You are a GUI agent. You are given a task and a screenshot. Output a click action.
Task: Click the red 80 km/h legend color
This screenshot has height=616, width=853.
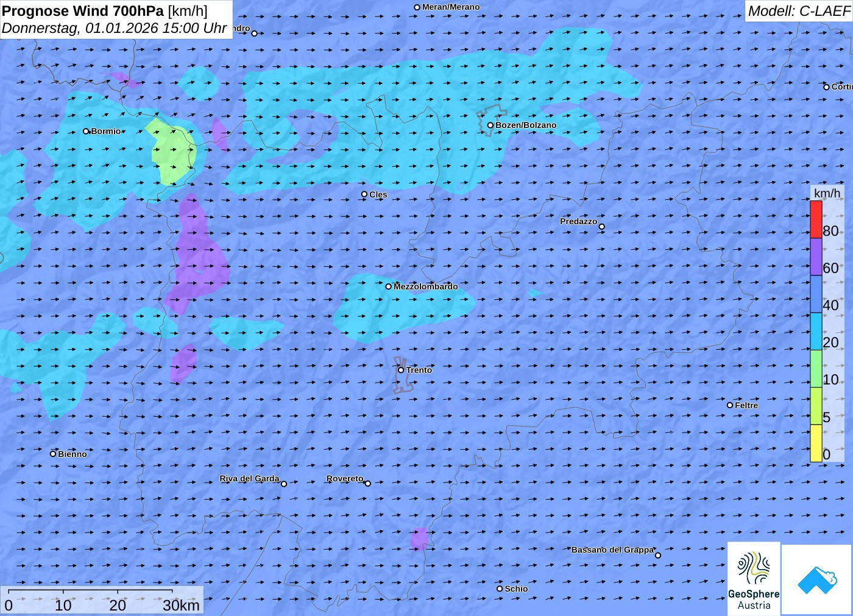pyautogui.click(x=816, y=219)
